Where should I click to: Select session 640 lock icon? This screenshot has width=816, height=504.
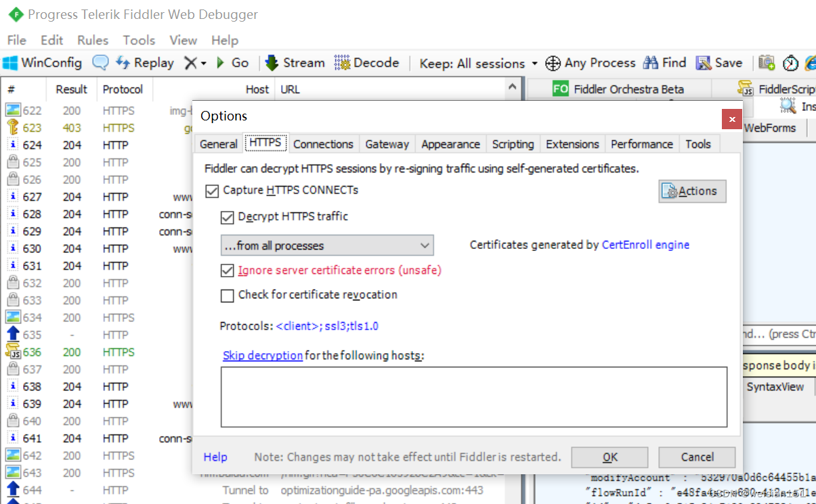[14, 421]
